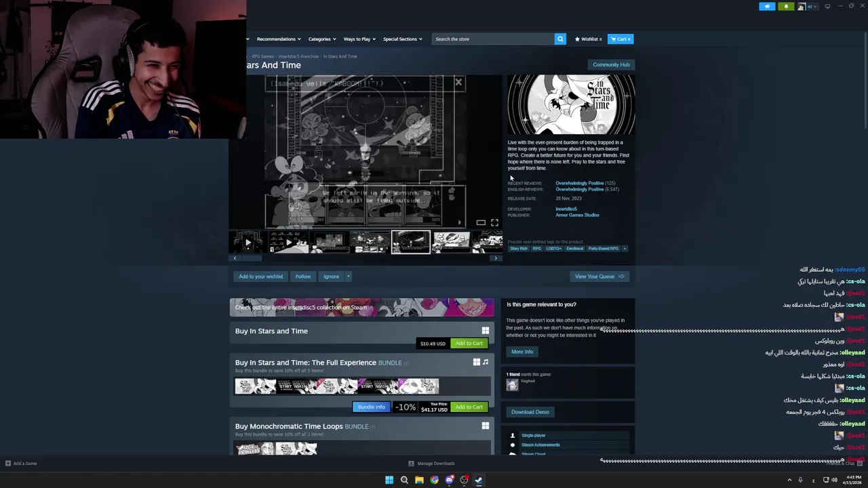Open the Single-player feature link
The height and width of the screenshot is (488, 868).
[x=534, y=436]
